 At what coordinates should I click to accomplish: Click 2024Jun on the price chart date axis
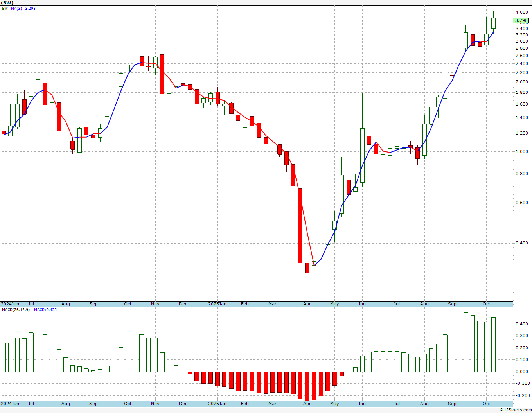10,304
